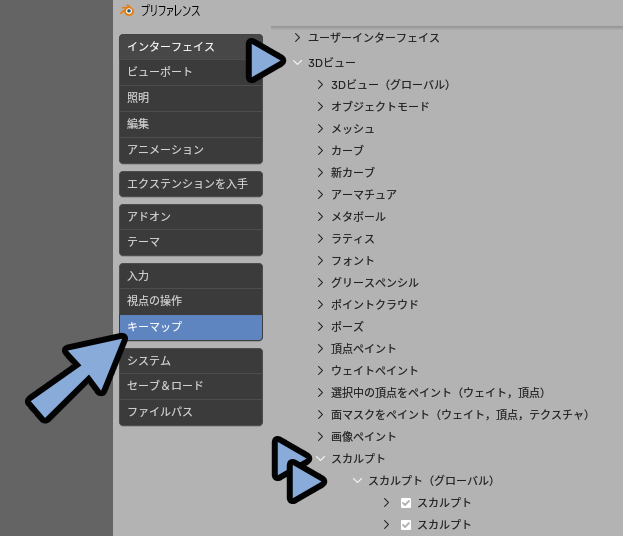Open the システム preferences section
The height and width of the screenshot is (536, 623).
point(190,361)
